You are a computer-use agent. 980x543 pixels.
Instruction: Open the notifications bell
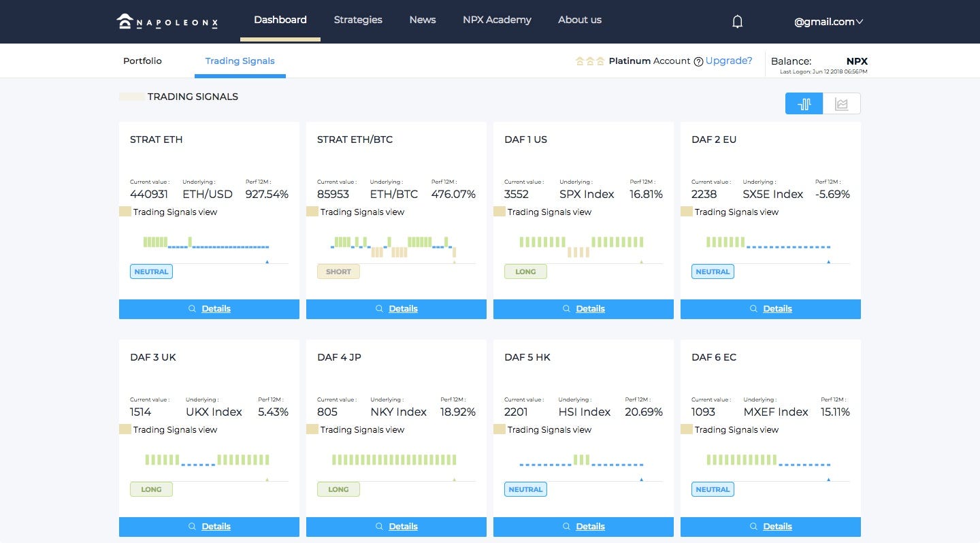(x=737, y=22)
